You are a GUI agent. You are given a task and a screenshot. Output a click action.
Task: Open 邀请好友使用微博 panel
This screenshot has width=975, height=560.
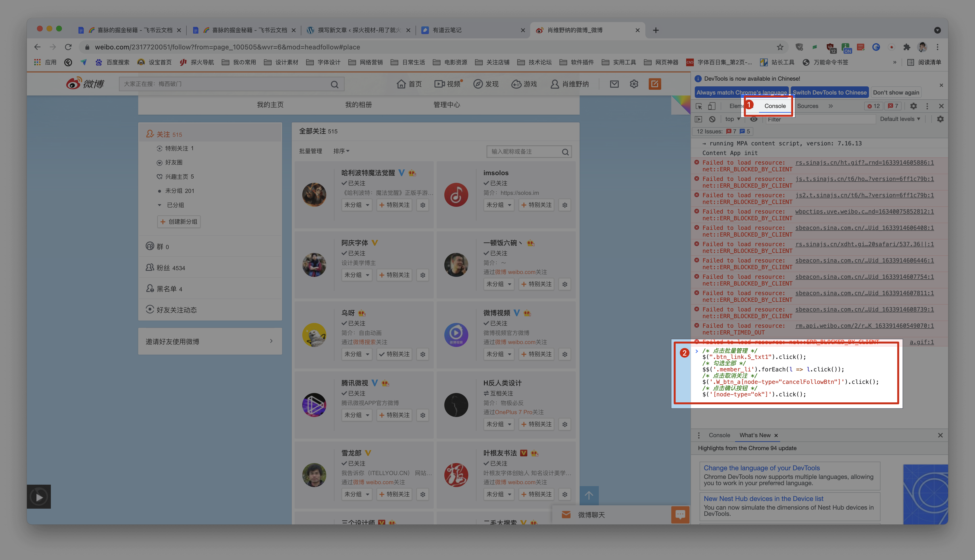pos(210,341)
